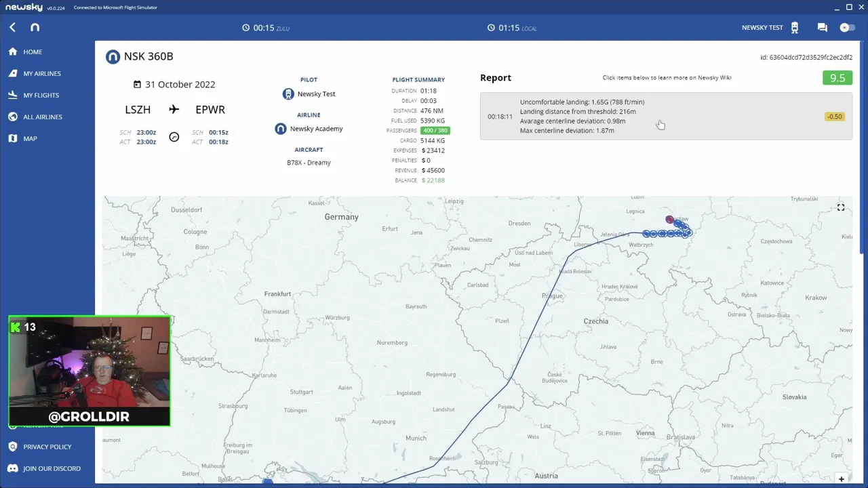This screenshot has height=488, width=868.
Task: Click the revenue value $ 45600
Action: (433, 170)
